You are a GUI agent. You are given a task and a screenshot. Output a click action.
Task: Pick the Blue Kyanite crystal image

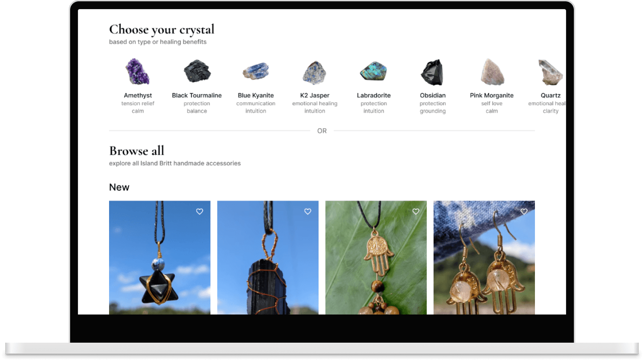pyautogui.click(x=256, y=71)
